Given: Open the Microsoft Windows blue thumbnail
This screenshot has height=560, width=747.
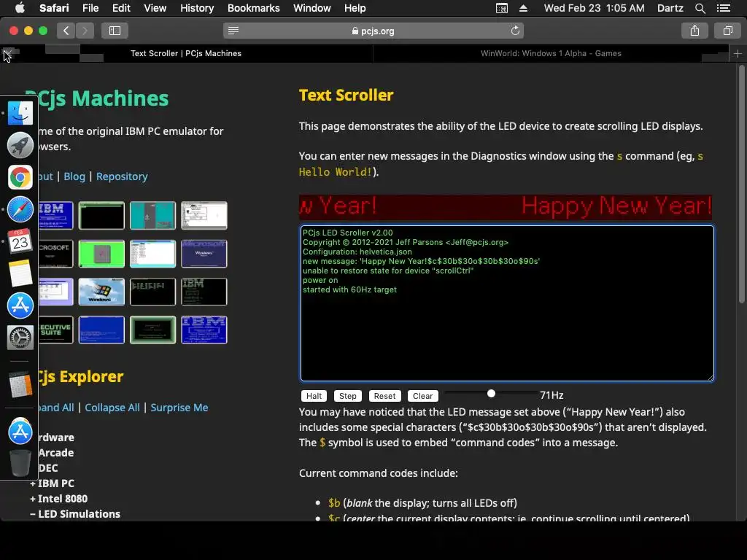Looking at the screenshot, I should pos(204,253).
